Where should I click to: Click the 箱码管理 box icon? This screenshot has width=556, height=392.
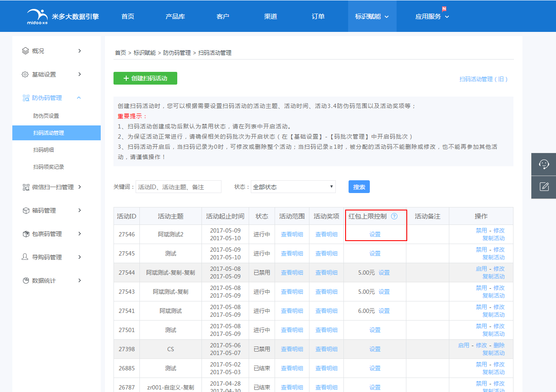coord(26,210)
